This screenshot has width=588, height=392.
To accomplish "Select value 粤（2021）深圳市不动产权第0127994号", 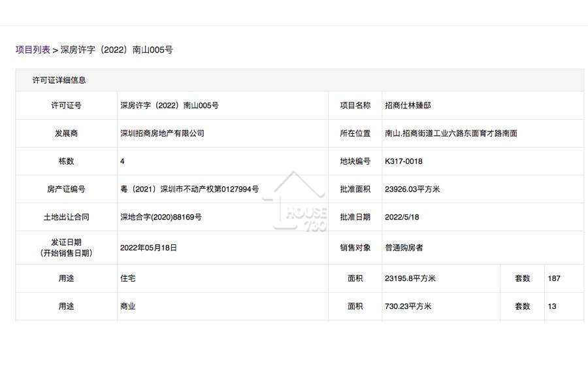I will coord(189,189).
